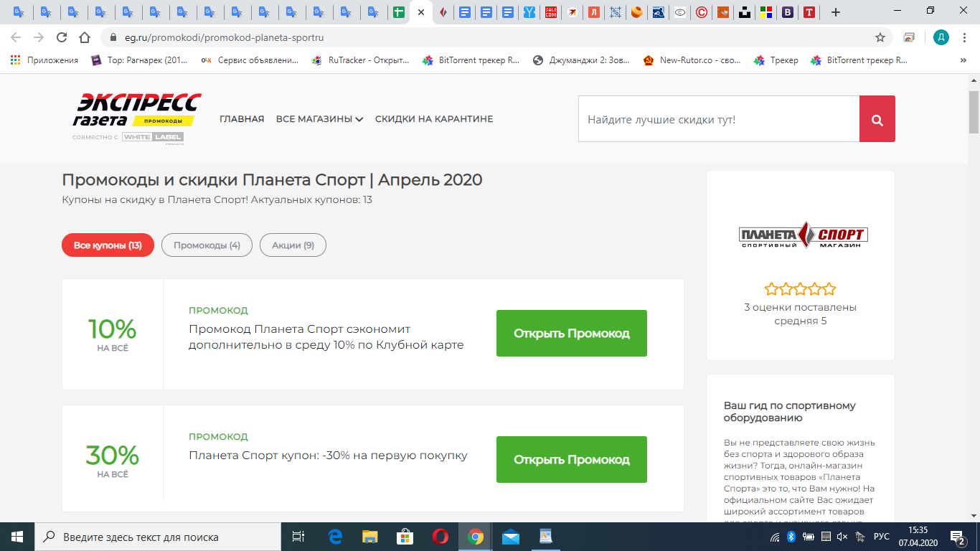Click the Bluetooth tray icon
This screenshot has height=551, width=980.
click(x=792, y=537)
